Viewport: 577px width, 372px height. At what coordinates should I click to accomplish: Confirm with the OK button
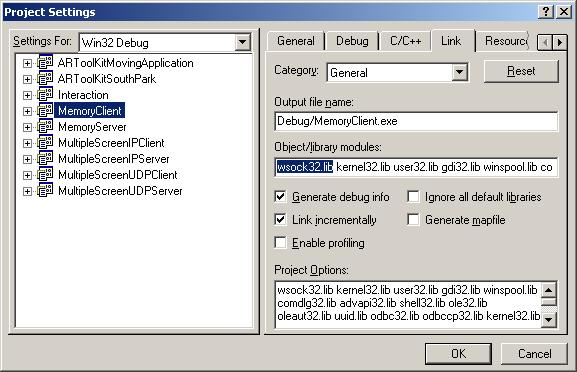tap(459, 354)
